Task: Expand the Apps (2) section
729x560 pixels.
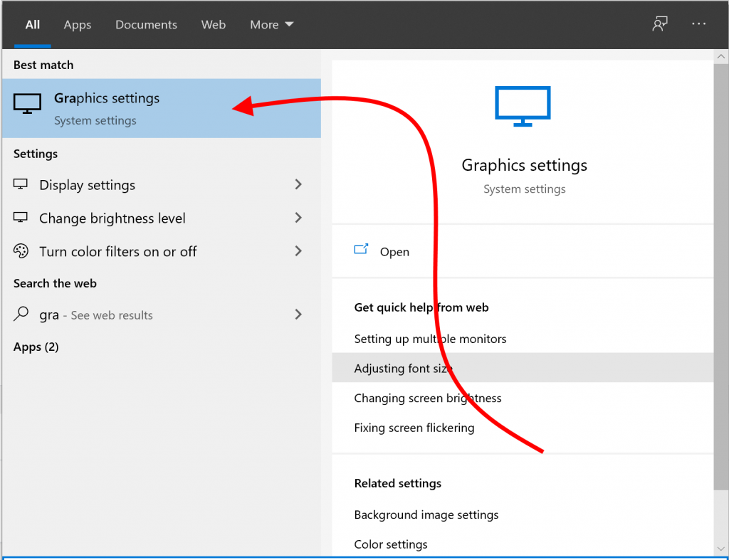Action: (36, 347)
